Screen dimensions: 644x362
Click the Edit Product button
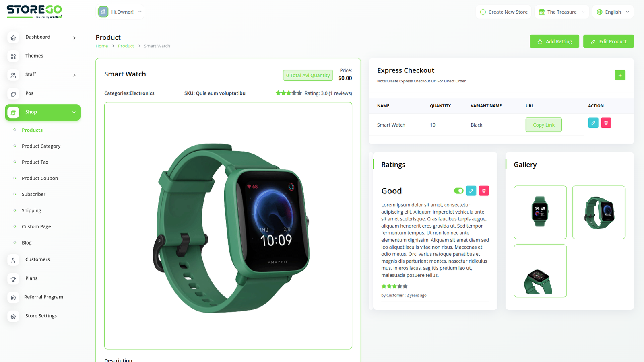pos(608,41)
